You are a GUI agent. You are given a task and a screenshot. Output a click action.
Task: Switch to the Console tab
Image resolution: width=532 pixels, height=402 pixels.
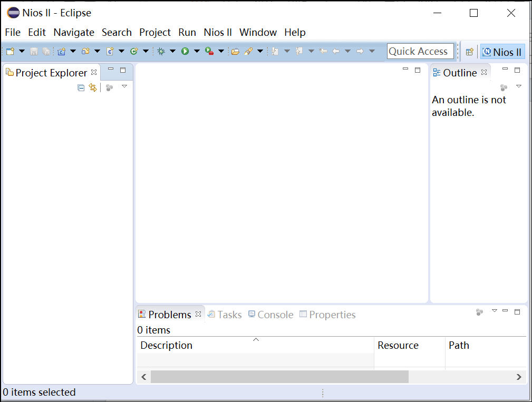tap(271, 315)
